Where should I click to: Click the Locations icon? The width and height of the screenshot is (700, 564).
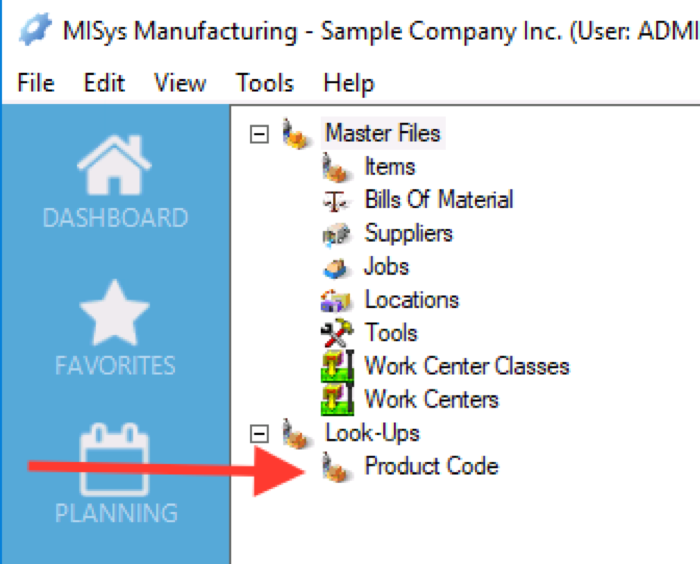click(336, 301)
